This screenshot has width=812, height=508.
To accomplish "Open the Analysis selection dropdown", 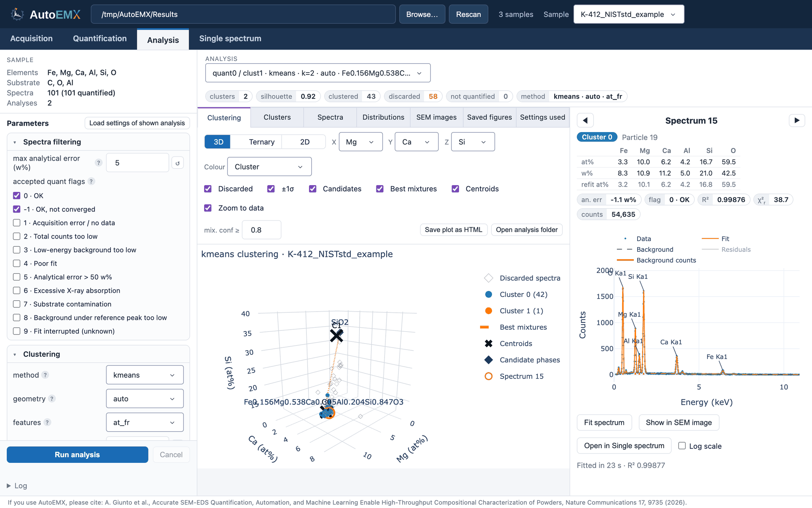I will 318,73.
